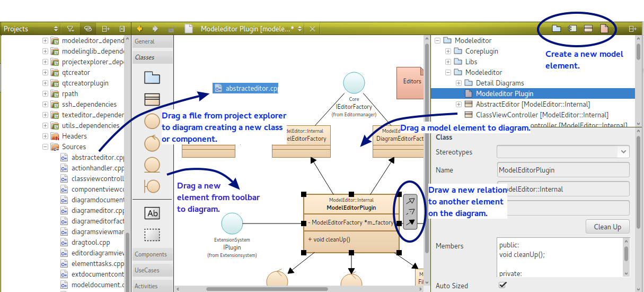Image resolution: width=644 pixels, height=292 pixels.
Task: Create a new diagram in model tree toolbar
Action: click(x=604, y=29)
